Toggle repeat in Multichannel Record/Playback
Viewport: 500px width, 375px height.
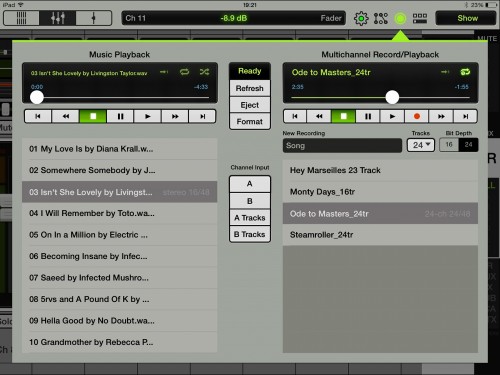(465, 72)
